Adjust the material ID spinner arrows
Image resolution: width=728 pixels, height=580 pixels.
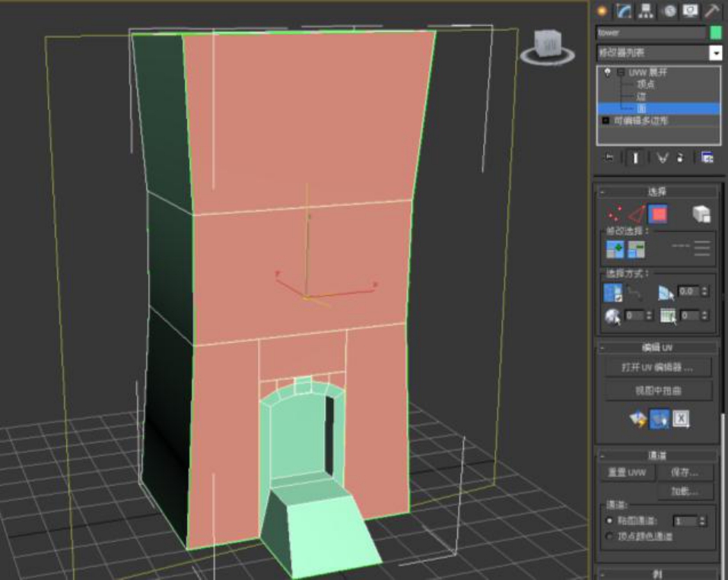649,315
